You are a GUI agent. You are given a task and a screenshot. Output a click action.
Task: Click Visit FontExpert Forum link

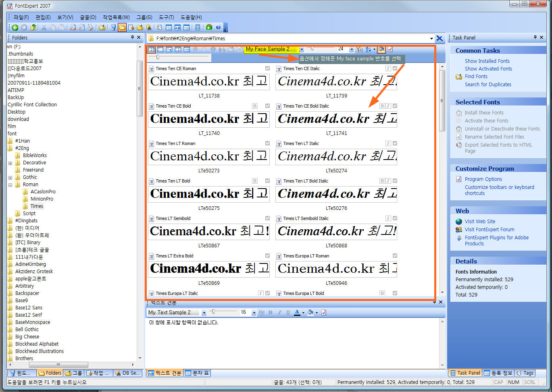490,229
